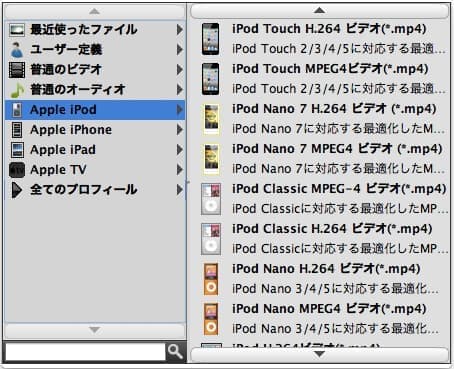Expand the Apple iPad submenu arrow
Screen dimensions: 454x369
click(180, 150)
